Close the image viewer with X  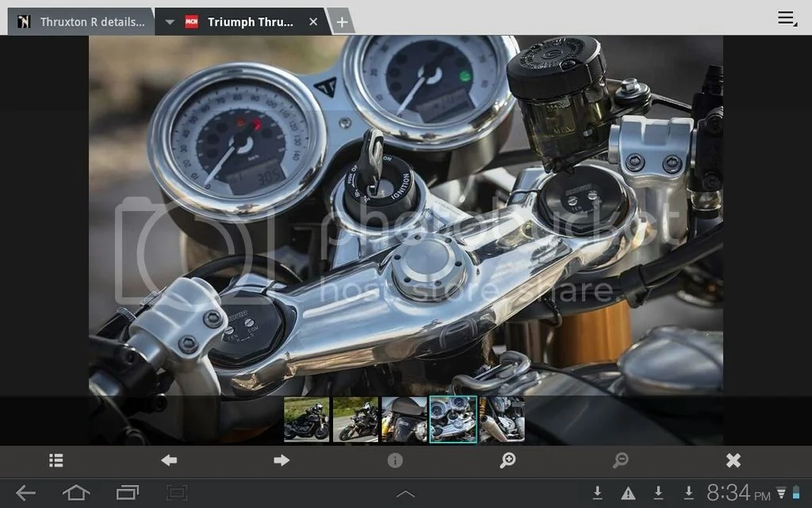click(x=733, y=460)
